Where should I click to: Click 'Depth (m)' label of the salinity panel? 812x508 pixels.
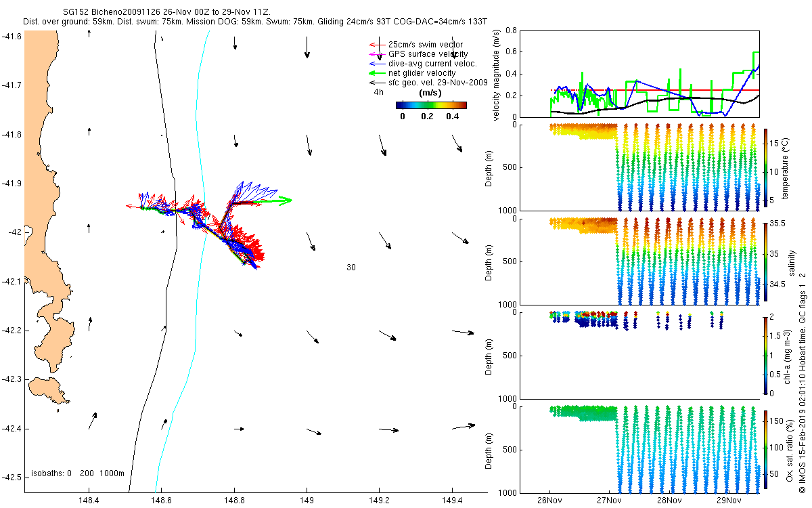(490, 261)
